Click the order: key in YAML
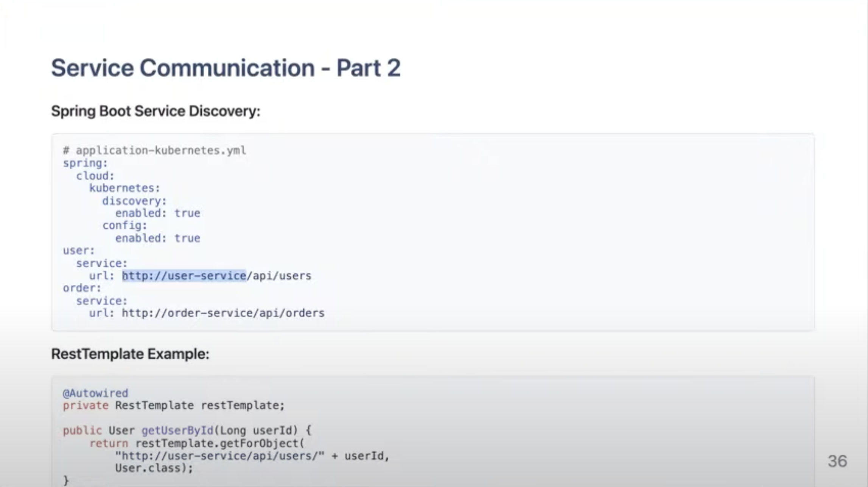Viewport: 868px width, 487px height. tap(82, 288)
